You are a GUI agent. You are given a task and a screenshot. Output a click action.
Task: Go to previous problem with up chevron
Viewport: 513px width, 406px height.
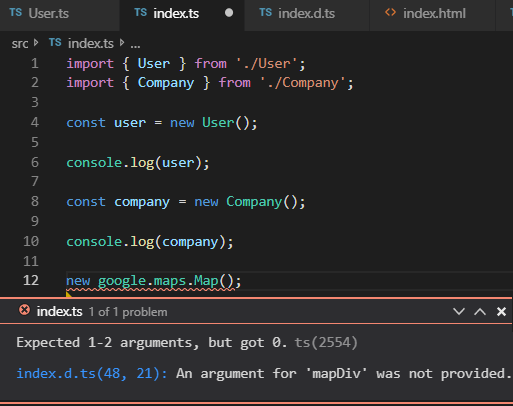pyautogui.click(x=480, y=312)
